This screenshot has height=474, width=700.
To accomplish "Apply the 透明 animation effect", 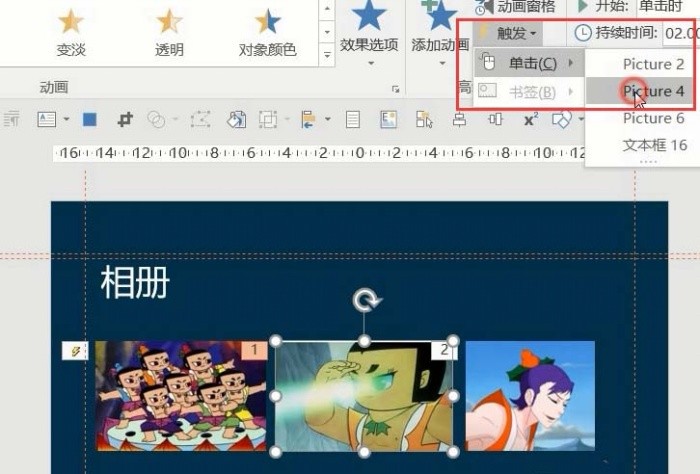I will 169,33.
